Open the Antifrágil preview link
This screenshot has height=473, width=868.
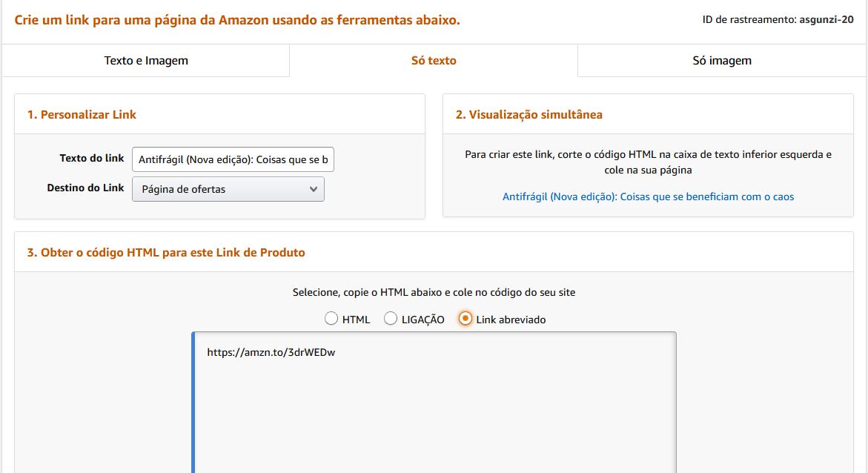[x=648, y=197]
